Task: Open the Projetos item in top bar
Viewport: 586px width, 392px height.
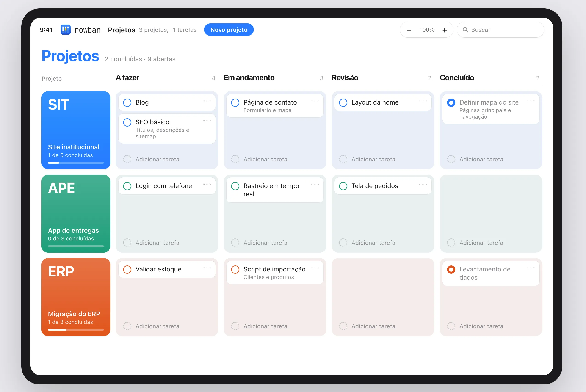Action: pos(122,30)
